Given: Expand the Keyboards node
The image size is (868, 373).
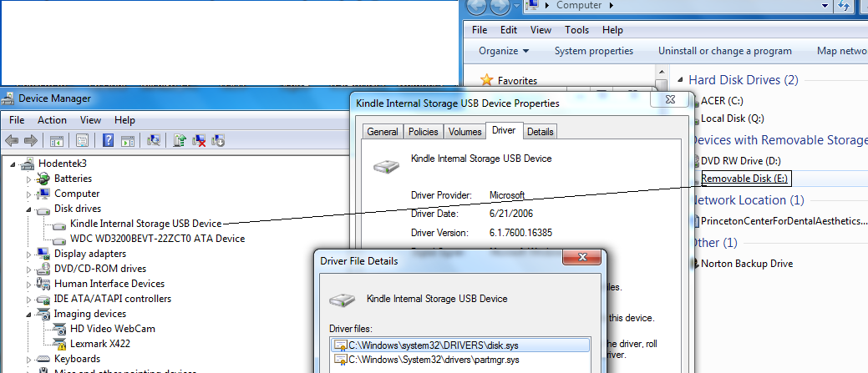Looking at the screenshot, I should (x=28, y=359).
